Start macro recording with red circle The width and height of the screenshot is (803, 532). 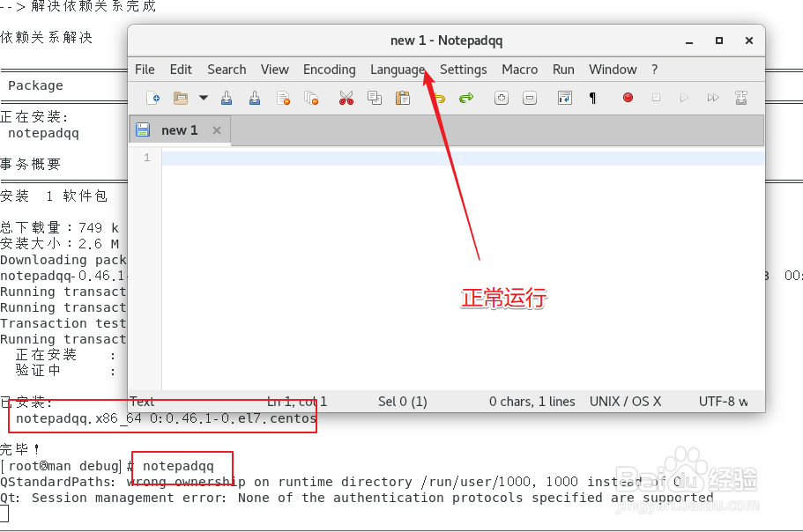tap(628, 97)
